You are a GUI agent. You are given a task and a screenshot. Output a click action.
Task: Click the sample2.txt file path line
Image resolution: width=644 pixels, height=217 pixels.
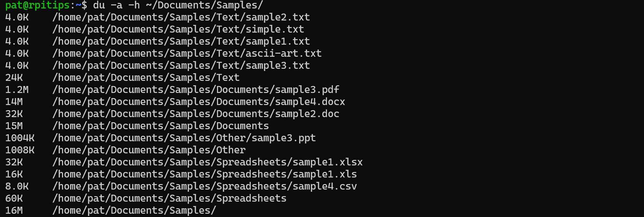(x=181, y=17)
